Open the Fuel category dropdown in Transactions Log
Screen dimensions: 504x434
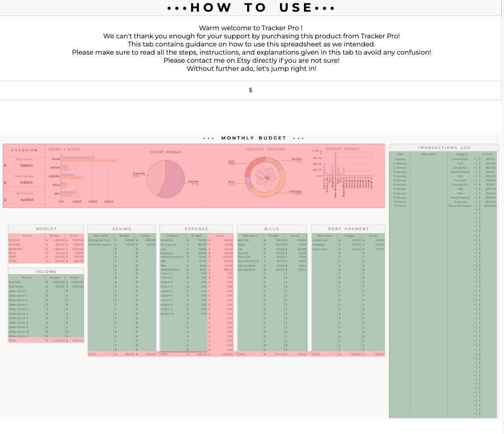tap(475, 163)
